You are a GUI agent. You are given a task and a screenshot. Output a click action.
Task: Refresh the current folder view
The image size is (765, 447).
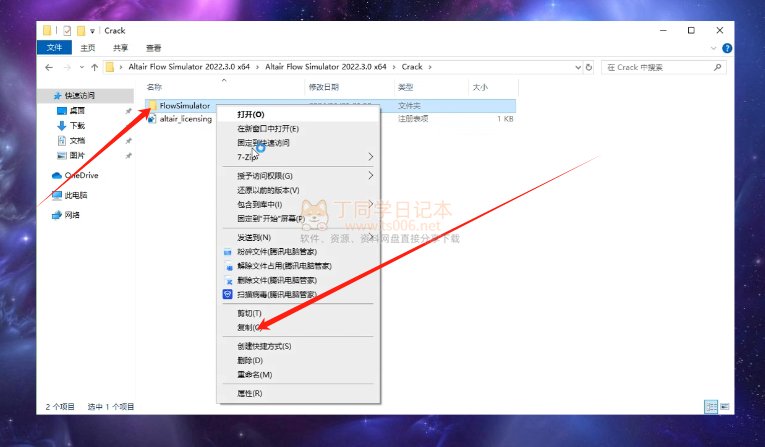[x=589, y=67]
